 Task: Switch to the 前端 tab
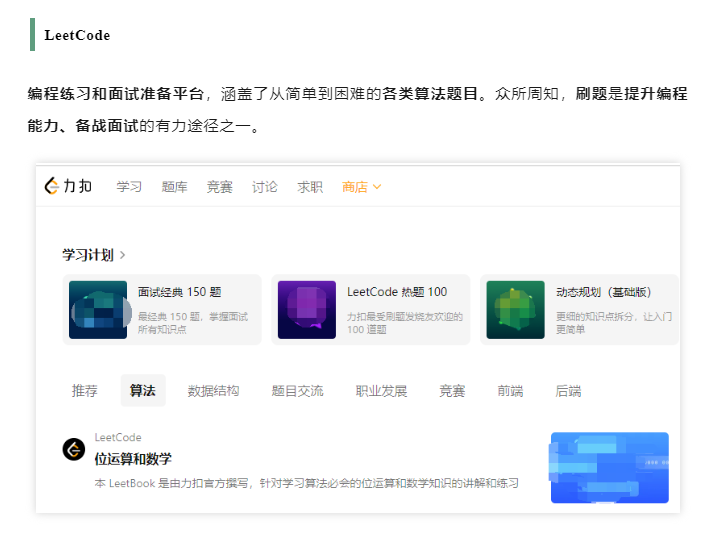pyautogui.click(x=510, y=391)
